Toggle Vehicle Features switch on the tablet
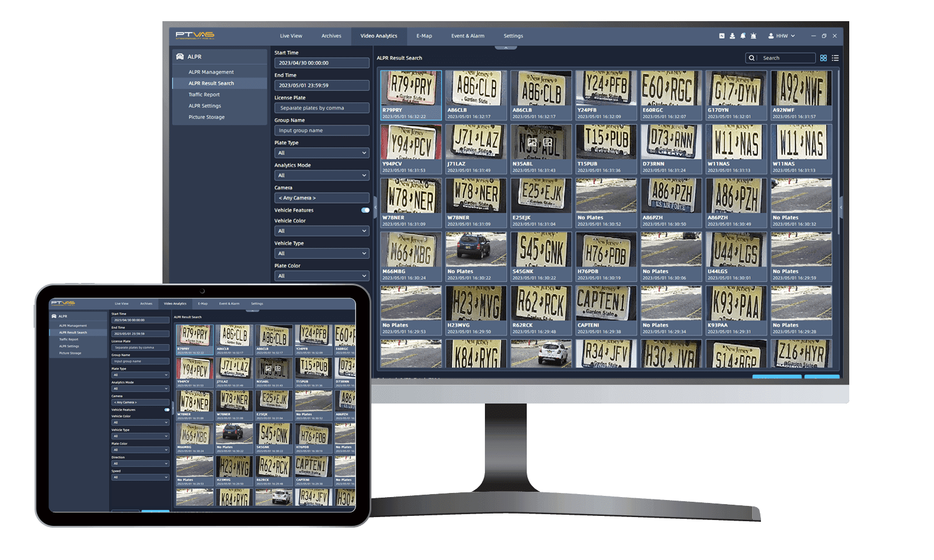 (167, 410)
